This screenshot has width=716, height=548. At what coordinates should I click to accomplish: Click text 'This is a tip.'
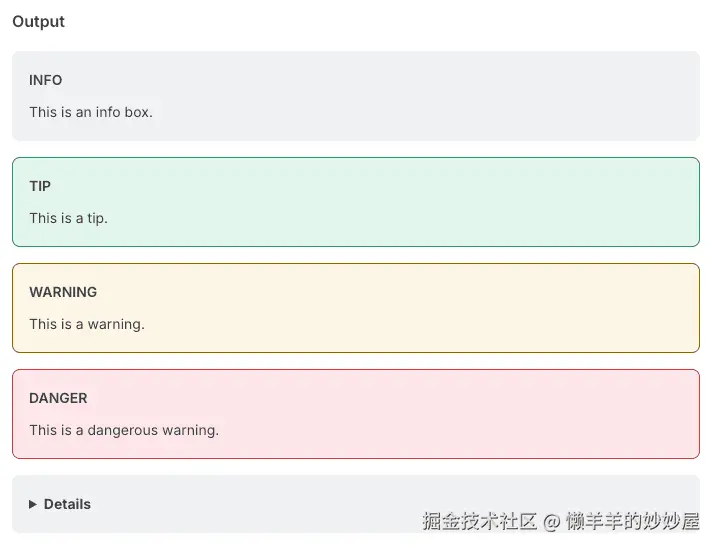(68, 218)
